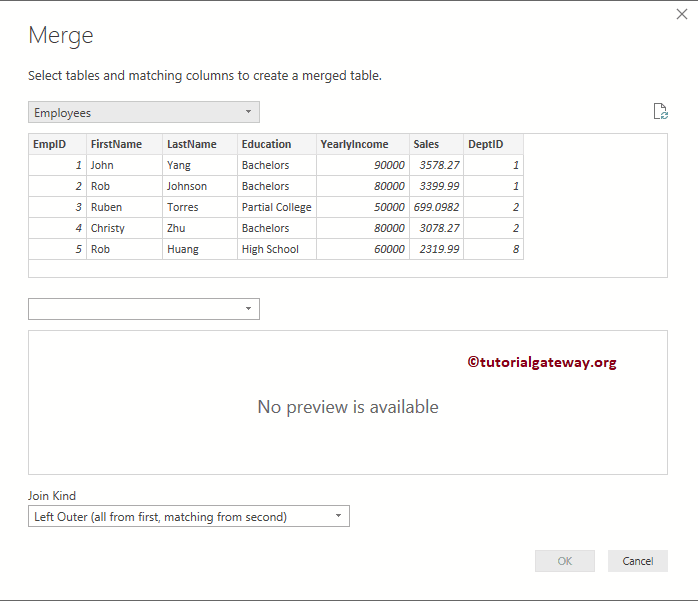Click the Sales cell 699.0982
The image size is (698, 601).
(x=436, y=207)
